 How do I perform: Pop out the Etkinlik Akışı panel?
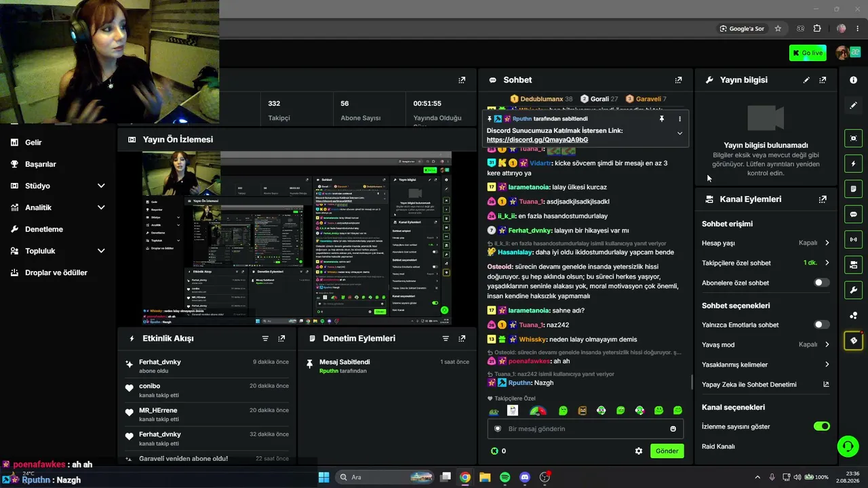pyautogui.click(x=281, y=338)
